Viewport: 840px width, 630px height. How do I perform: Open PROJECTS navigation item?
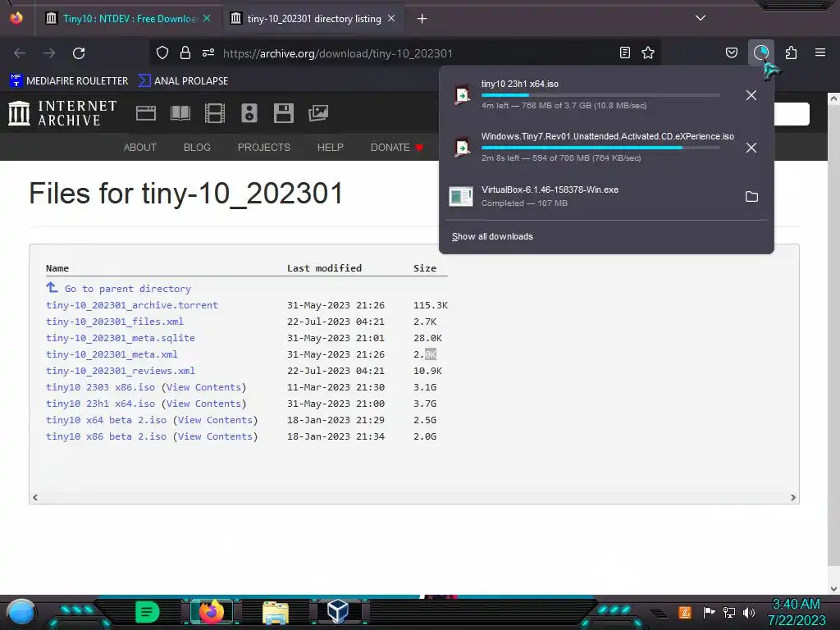coord(264,148)
